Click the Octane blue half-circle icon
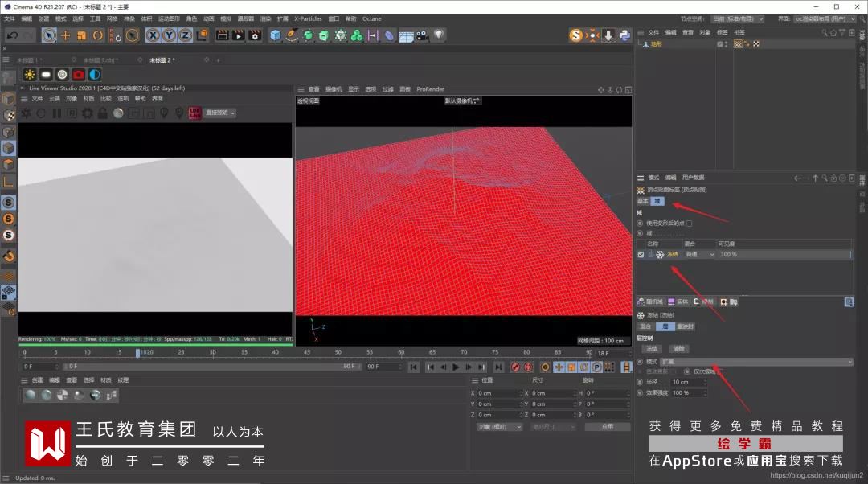 click(95, 74)
